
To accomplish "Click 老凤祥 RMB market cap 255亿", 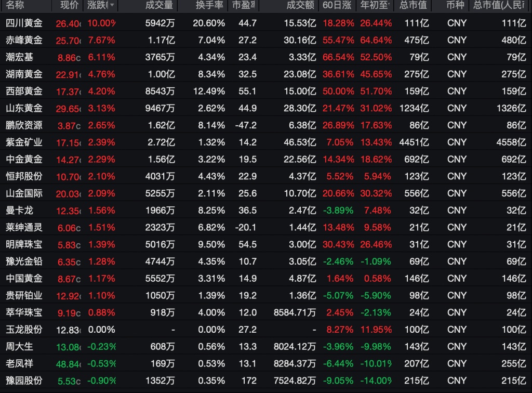I will tap(514, 363).
